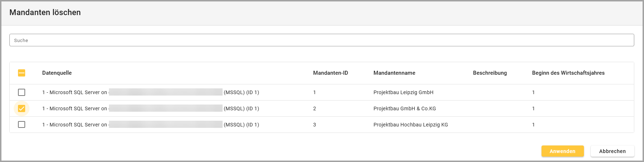644x162 pixels.
Task: Focus the Suche search field
Action: pos(321,40)
